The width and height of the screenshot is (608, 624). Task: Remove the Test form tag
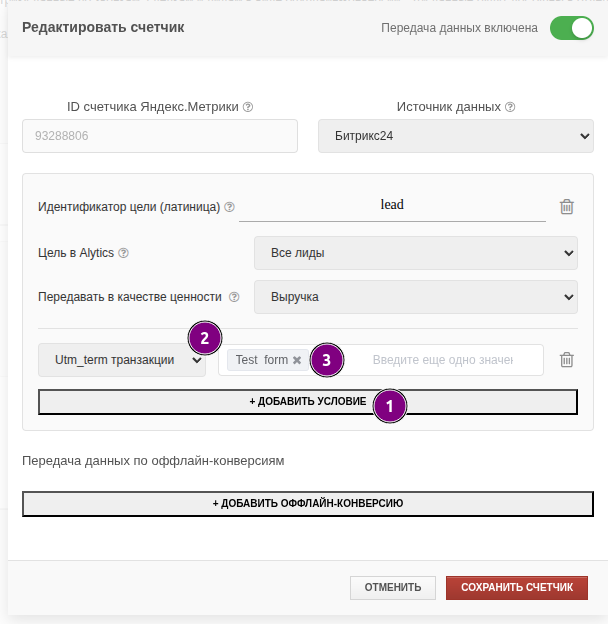(x=297, y=360)
